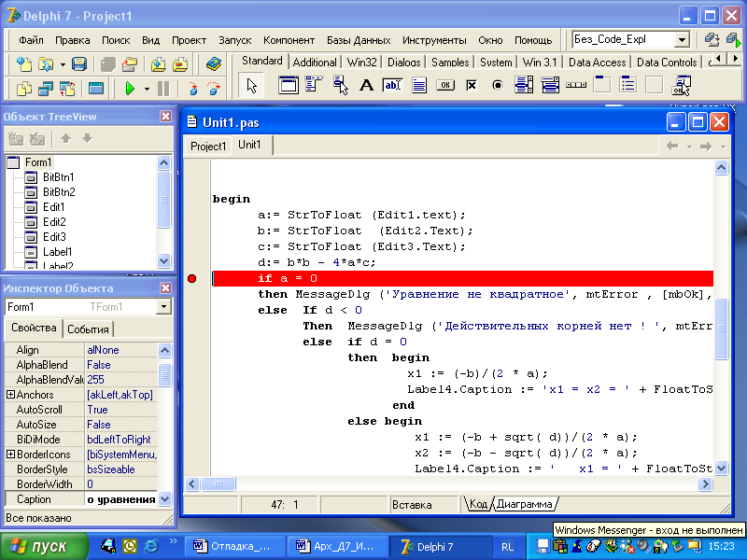Image resolution: width=747 pixels, height=560 pixels.
Task: Click the View Unit toolbar icon
Action: click(x=24, y=89)
